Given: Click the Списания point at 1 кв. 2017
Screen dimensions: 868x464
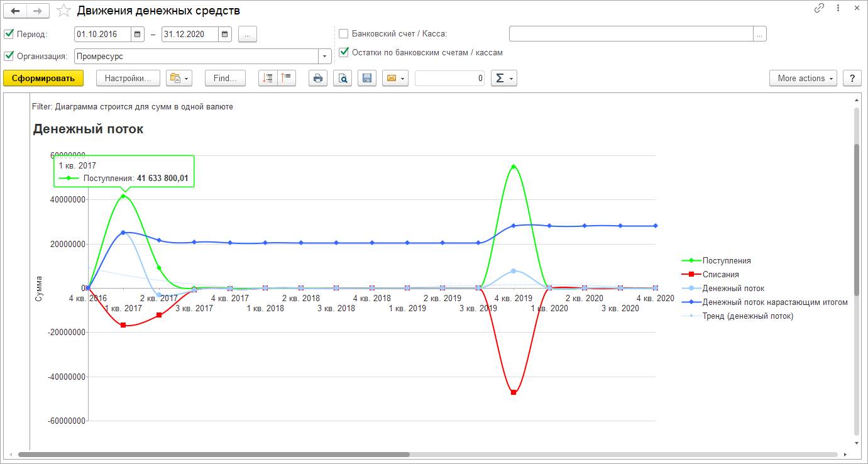Looking at the screenshot, I should (x=123, y=325).
